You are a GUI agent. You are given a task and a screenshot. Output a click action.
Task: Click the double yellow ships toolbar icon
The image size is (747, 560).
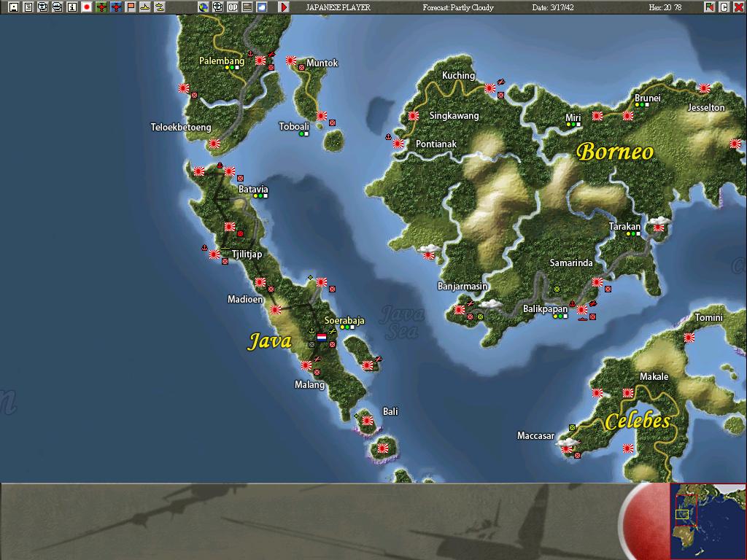(x=160, y=7)
